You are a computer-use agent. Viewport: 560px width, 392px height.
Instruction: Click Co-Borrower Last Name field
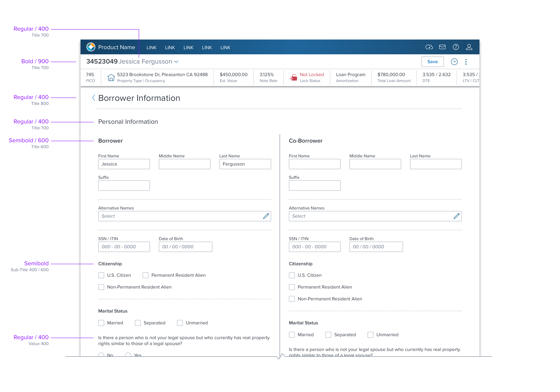(x=436, y=164)
